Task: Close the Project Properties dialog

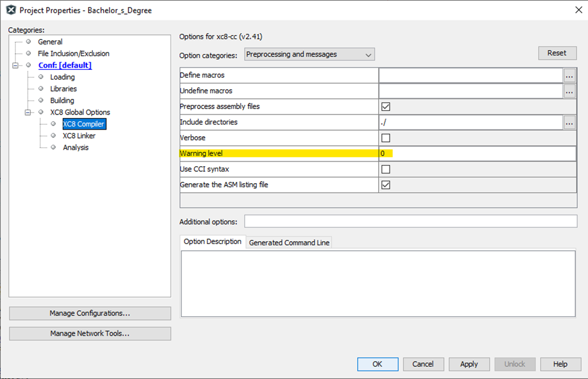Action: click(x=578, y=10)
